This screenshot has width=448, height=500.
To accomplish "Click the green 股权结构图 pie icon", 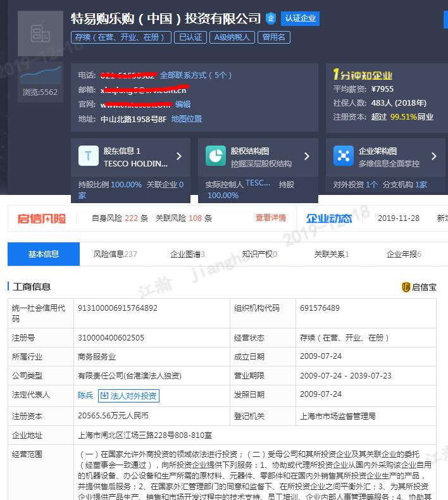I will [x=216, y=156].
